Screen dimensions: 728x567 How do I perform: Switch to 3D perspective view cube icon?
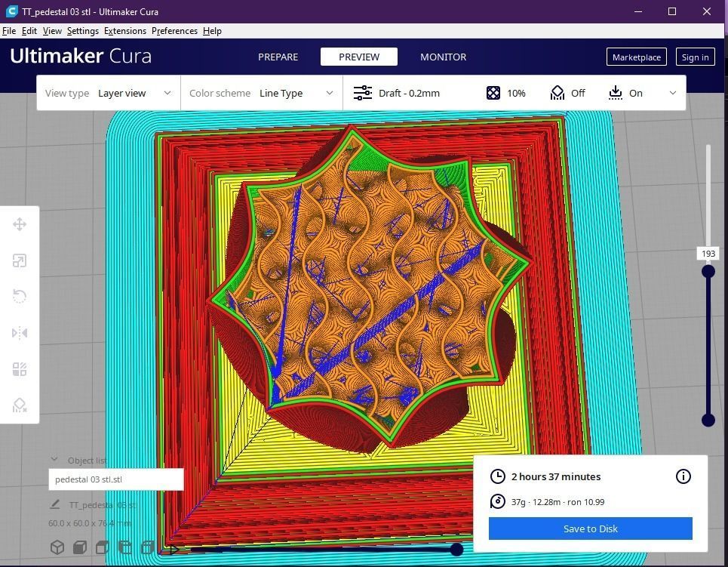click(57, 547)
